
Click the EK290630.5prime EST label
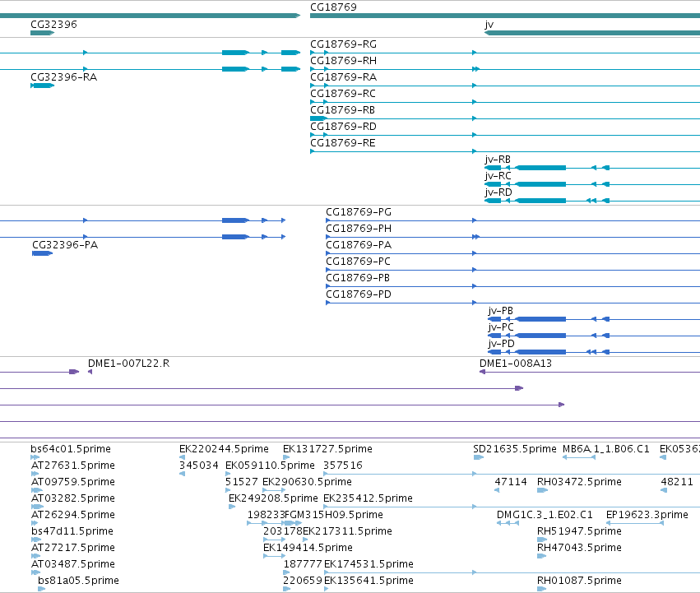[x=307, y=482]
